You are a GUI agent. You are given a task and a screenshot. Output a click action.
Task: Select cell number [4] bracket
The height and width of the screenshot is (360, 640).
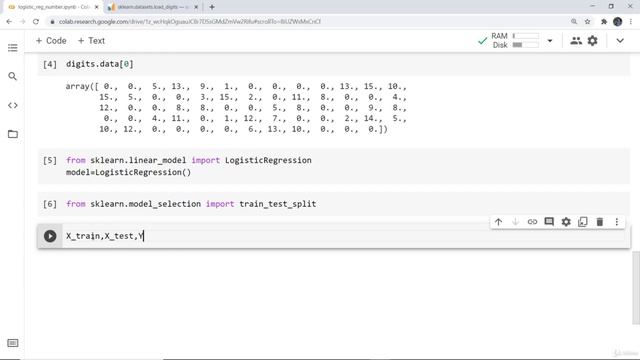pyautogui.click(x=50, y=64)
